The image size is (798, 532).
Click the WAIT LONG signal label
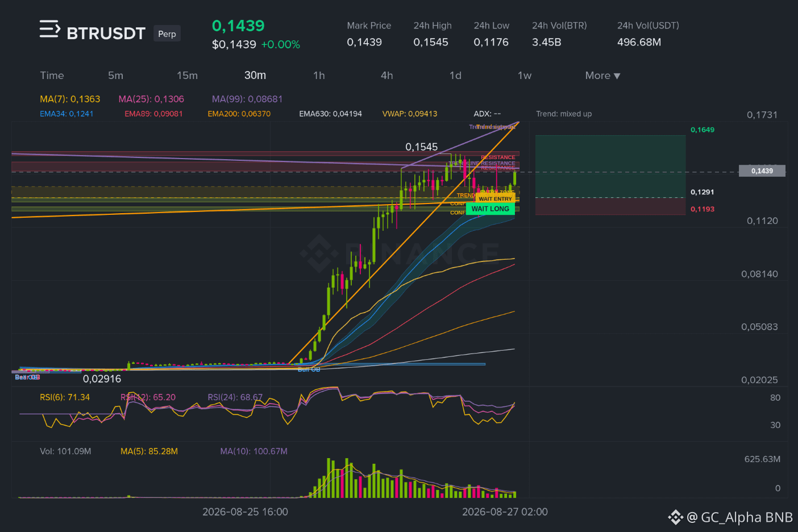(x=491, y=209)
